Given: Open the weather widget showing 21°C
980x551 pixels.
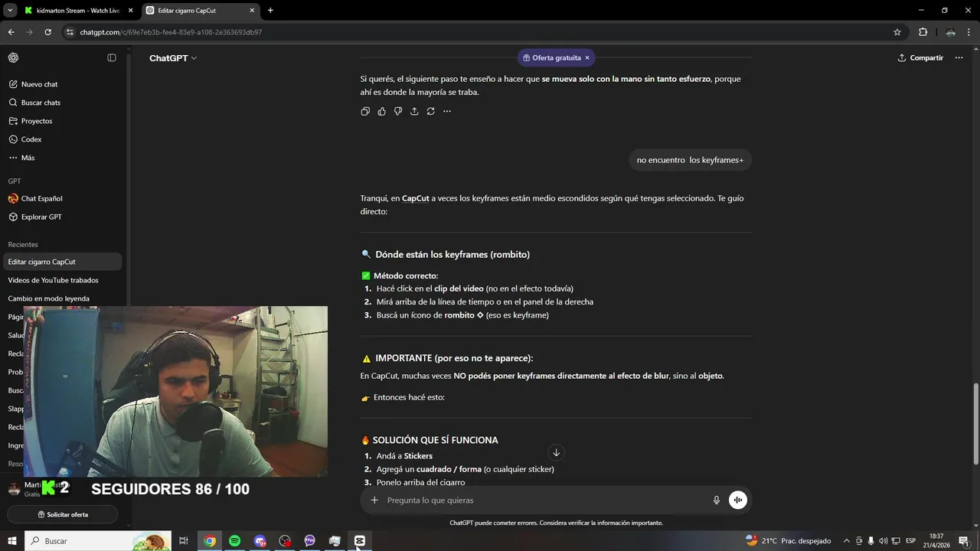Looking at the screenshot, I should [789, 541].
